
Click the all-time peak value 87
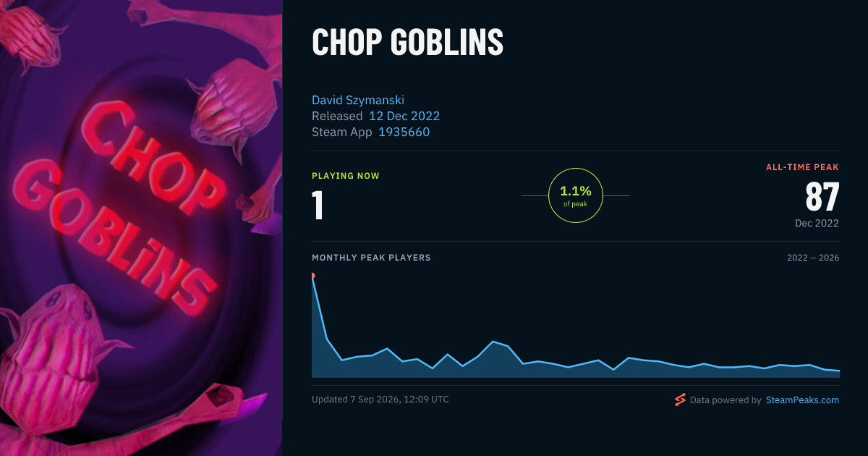point(822,197)
